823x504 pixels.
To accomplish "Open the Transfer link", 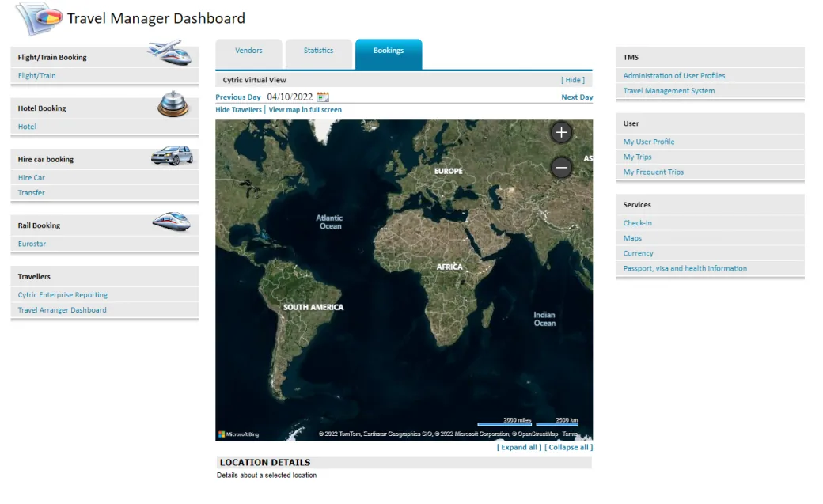I will pyautogui.click(x=32, y=193).
